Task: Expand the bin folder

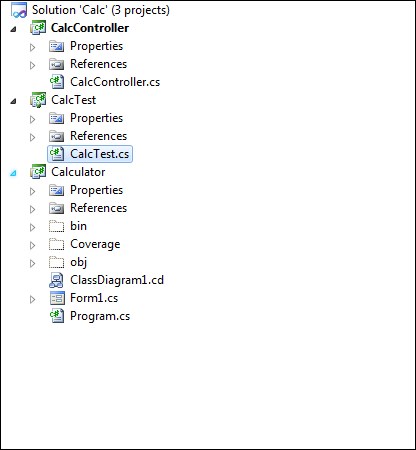Action: pyautogui.click(x=32, y=227)
